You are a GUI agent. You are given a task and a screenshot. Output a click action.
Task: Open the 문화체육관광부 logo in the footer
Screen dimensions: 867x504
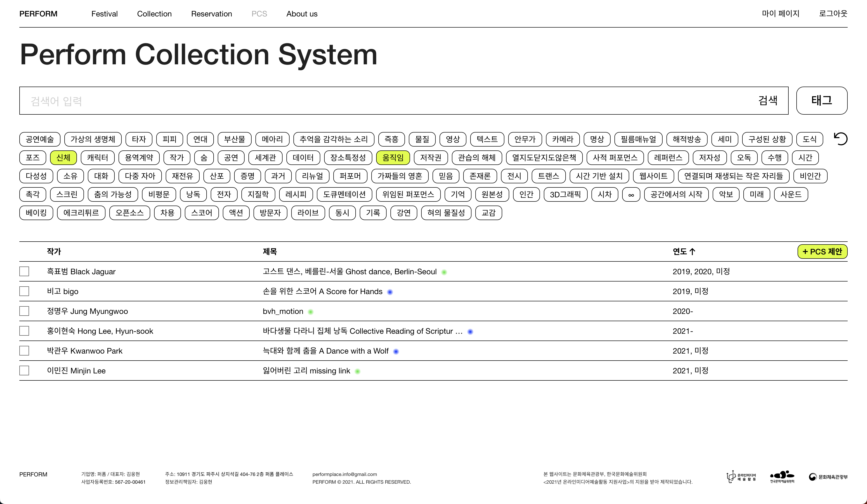(828, 477)
